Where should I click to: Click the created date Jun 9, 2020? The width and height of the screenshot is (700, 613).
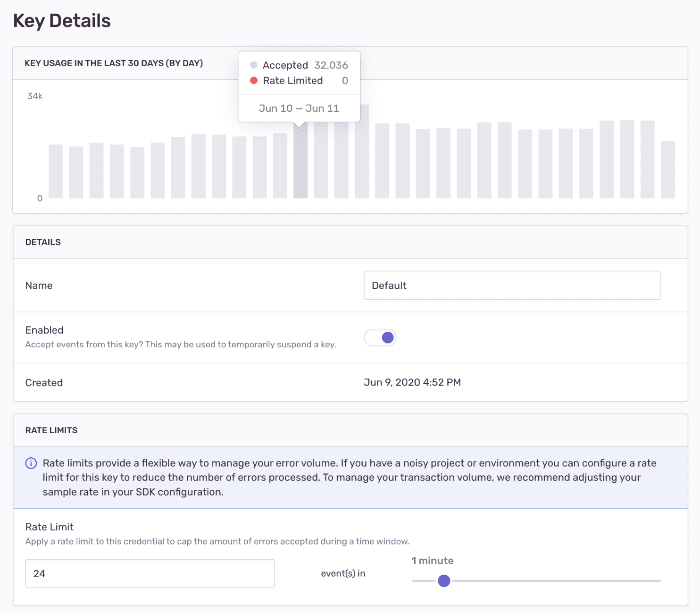coord(412,382)
